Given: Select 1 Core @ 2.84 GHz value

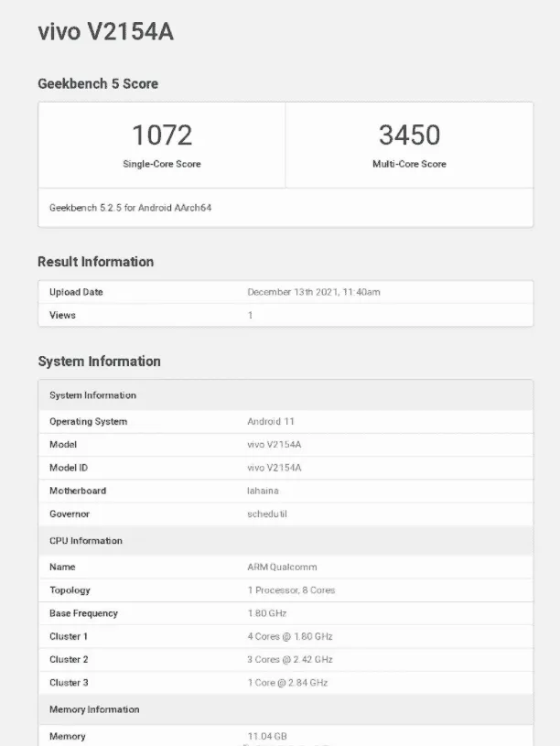Looking at the screenshot, I should (x=287, y=683).
